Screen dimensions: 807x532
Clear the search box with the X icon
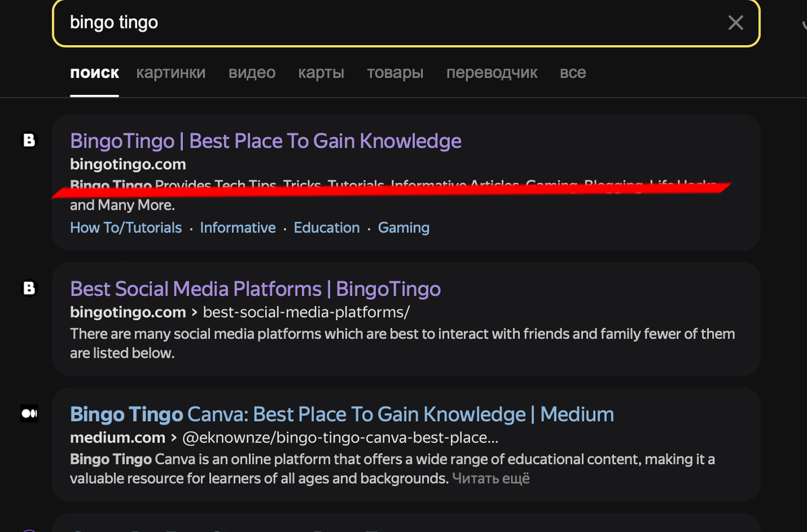736,23
